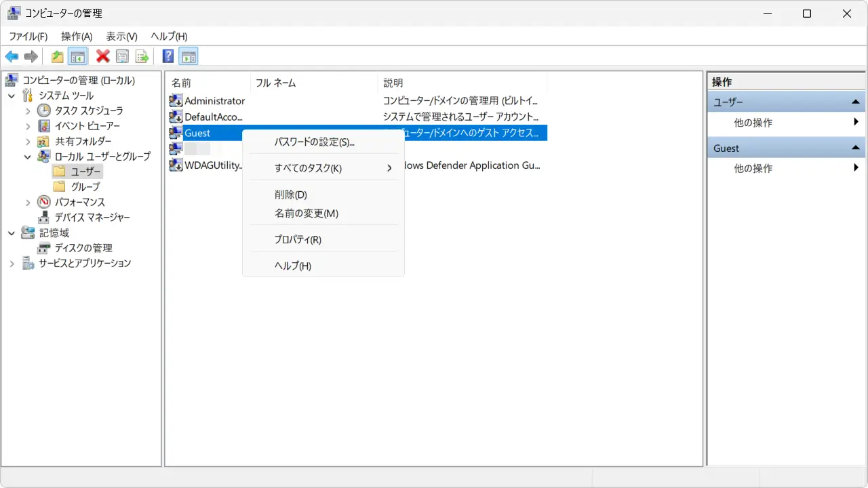Click the Administrator user account icon
The height and width of the screenshot is (488, 868).
(176, 100)
